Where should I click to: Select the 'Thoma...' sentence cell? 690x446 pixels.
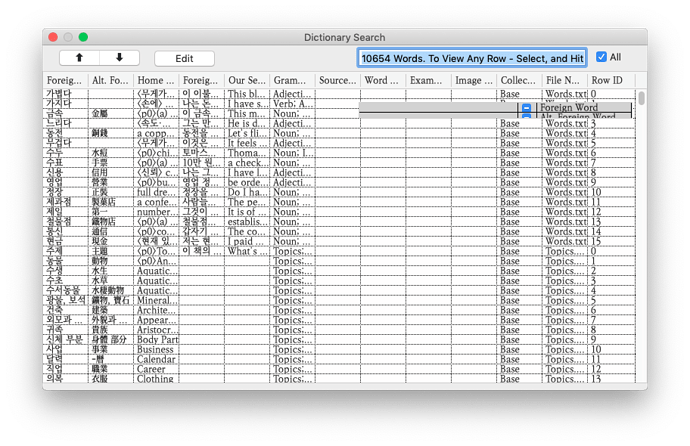pos(247,153)
